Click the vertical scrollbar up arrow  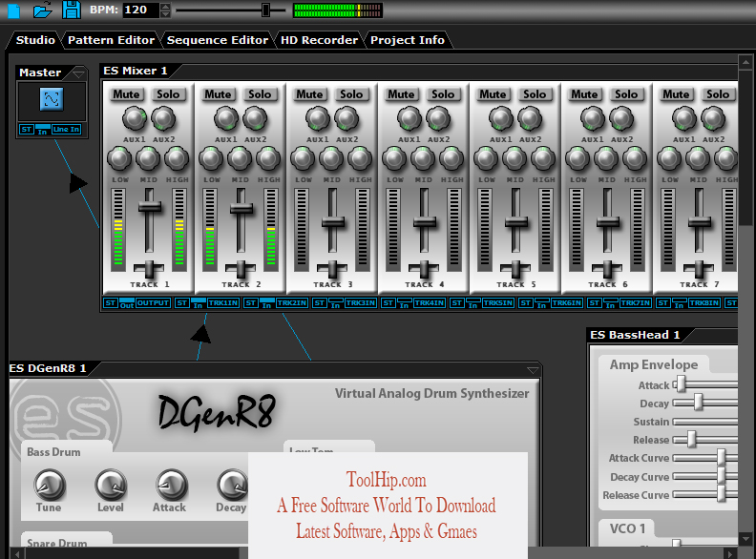coord(745,62)
